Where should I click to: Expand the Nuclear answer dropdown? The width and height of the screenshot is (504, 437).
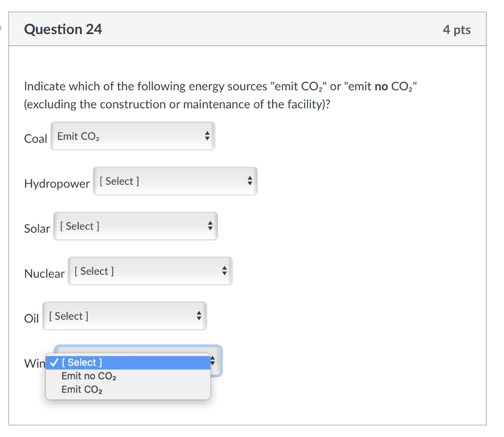pyautogui.click(x=150, y=271)
